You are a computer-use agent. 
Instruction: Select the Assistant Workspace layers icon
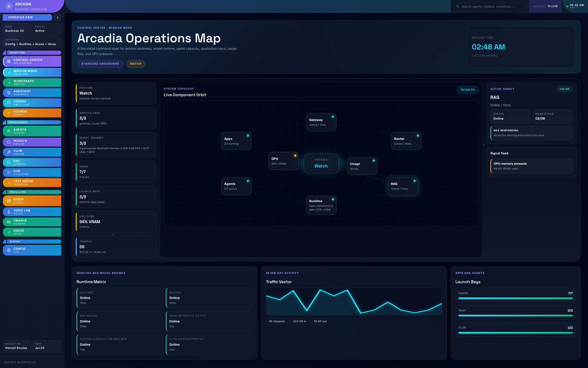click(9, 93)
